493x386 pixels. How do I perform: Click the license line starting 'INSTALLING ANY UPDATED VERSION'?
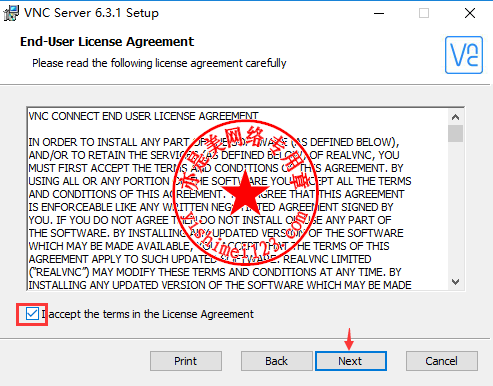(x=220, y=285)
